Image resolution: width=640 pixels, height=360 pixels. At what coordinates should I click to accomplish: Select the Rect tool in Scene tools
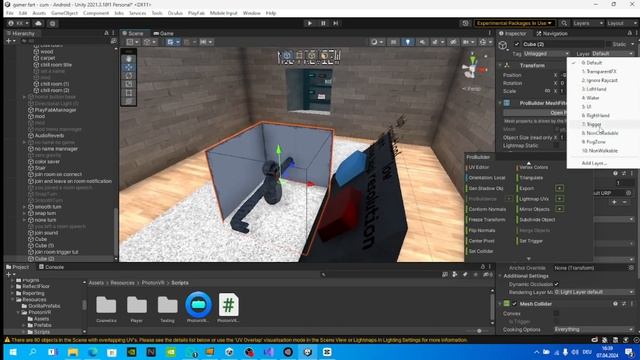[x=129, y=93]
